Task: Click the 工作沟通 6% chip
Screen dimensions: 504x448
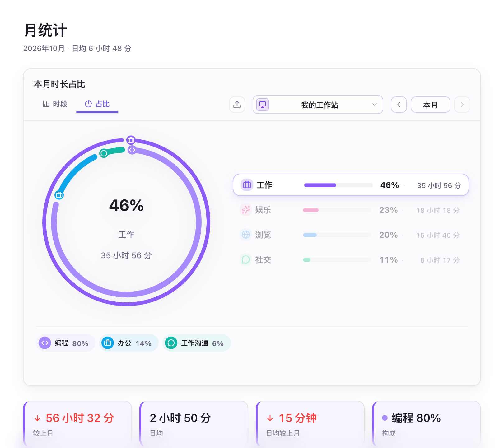Action: [x=197, y=343]
